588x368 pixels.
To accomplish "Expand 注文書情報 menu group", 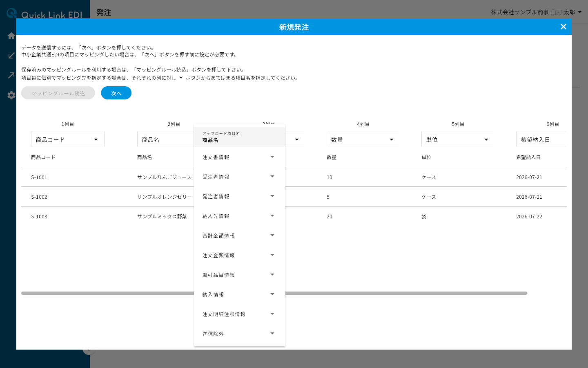I will click(x=240, y=157).
